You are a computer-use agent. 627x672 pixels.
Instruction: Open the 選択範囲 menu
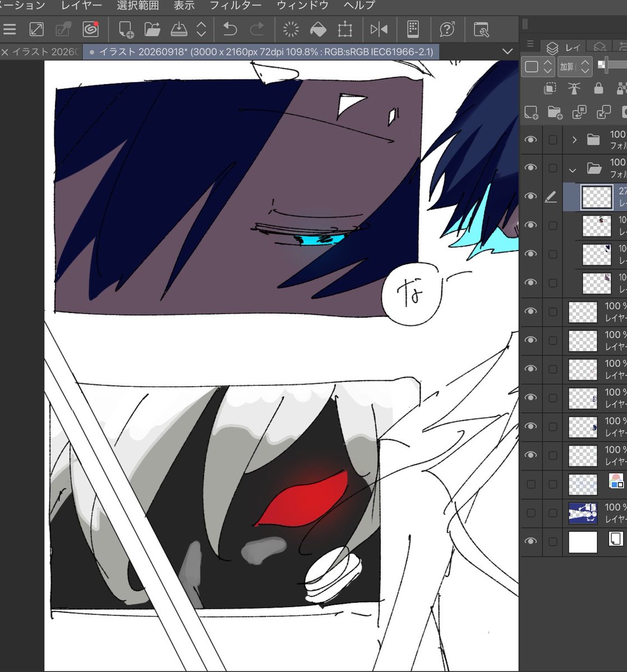138,6
